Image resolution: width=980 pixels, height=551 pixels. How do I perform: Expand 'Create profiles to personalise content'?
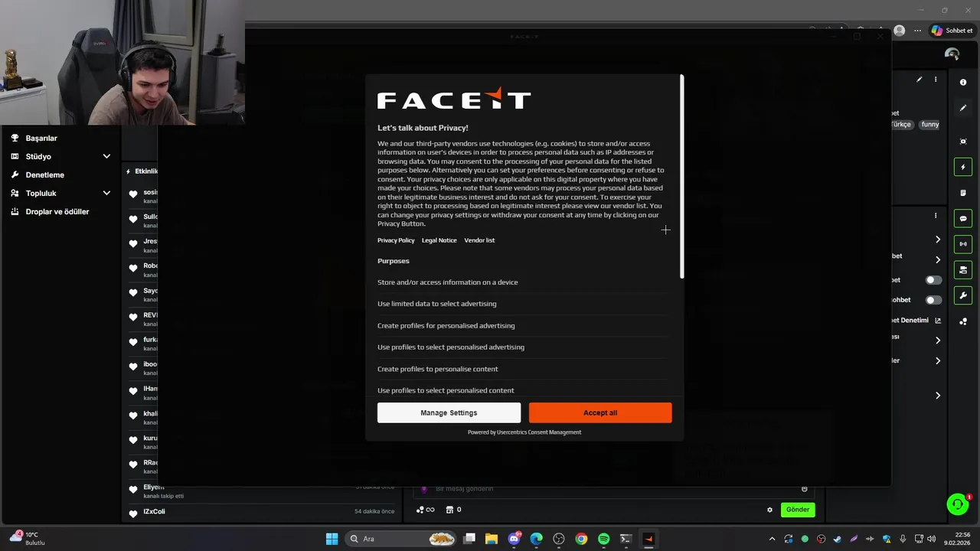(x=522, y=369)
